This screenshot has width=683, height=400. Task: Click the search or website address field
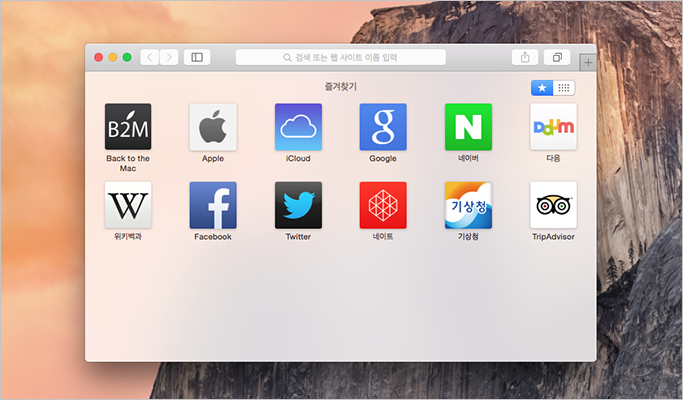click(341, 57)
